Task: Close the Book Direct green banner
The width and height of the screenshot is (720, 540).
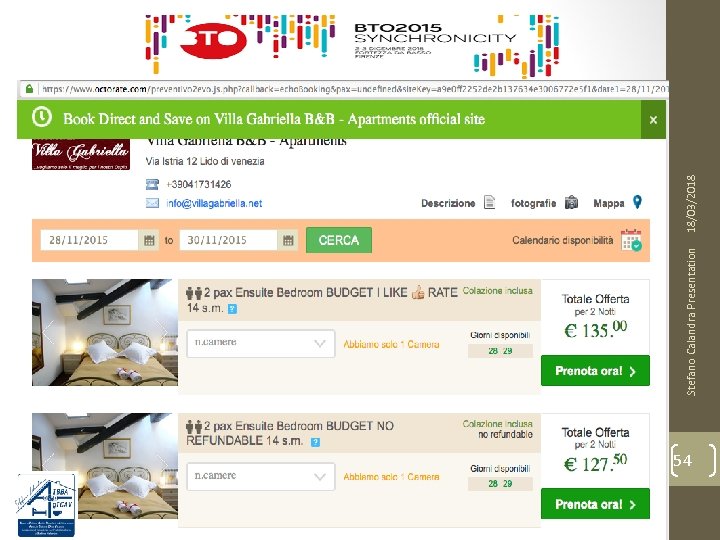Action: [x=653, y=119]
